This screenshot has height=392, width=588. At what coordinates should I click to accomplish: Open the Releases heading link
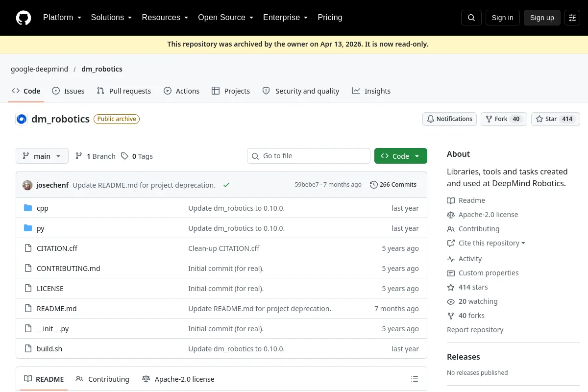pos(464,357)
